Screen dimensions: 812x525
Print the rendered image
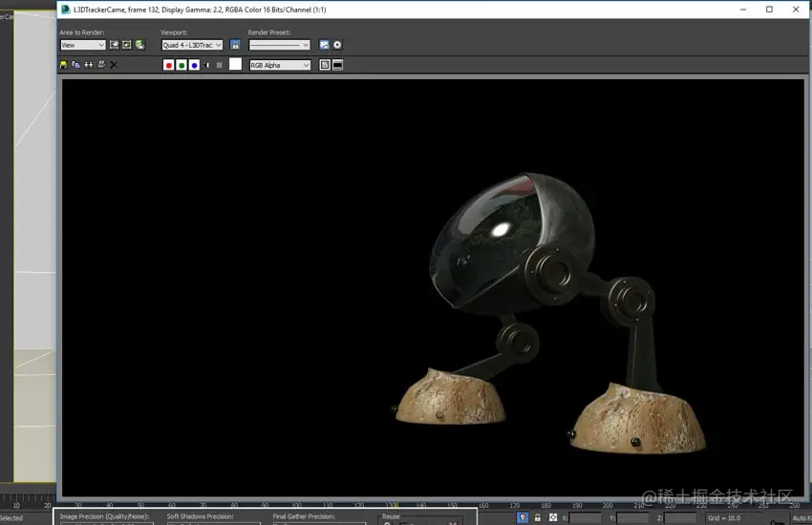tap(100, 65)
